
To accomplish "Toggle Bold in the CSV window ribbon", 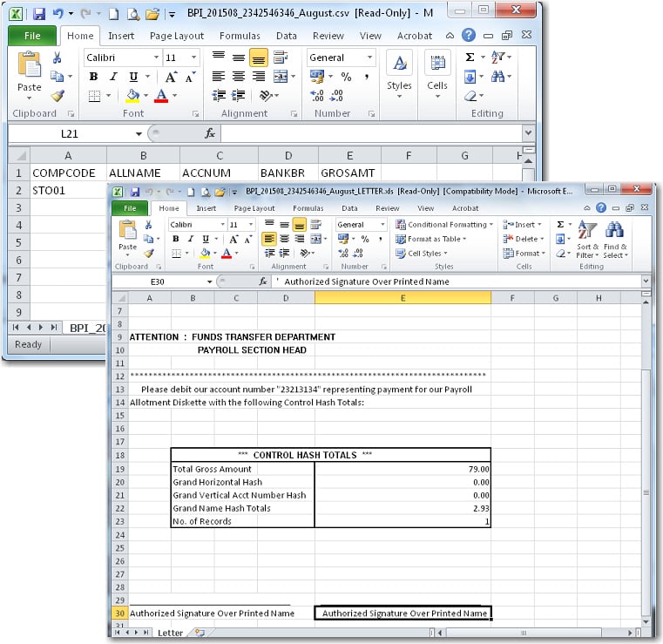I will (93, 77).
